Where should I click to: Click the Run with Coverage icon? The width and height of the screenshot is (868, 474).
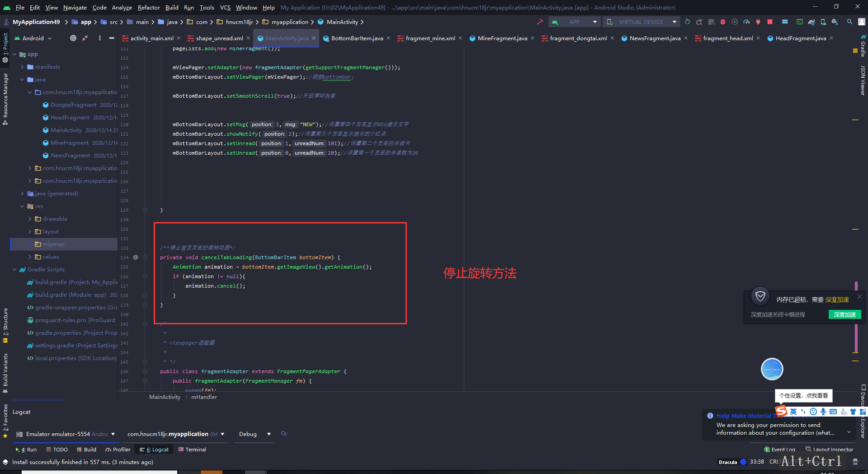[734, 22]
